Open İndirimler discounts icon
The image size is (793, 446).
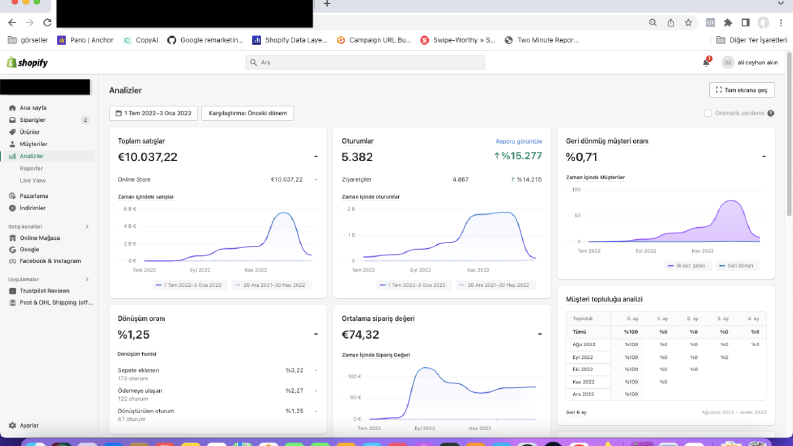point(12,208)
